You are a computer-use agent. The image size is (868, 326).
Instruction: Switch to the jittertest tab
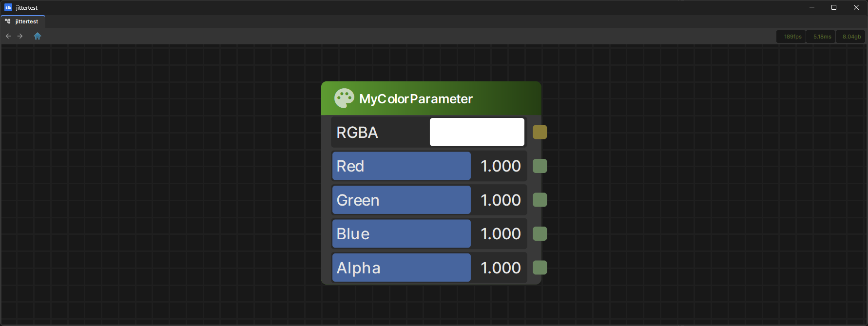(23, 21)
